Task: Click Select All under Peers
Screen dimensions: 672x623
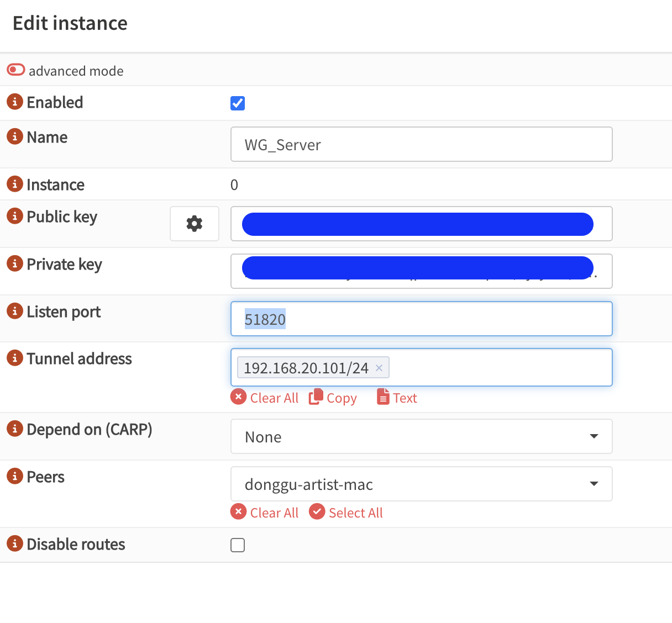Action: click(347, 513)
